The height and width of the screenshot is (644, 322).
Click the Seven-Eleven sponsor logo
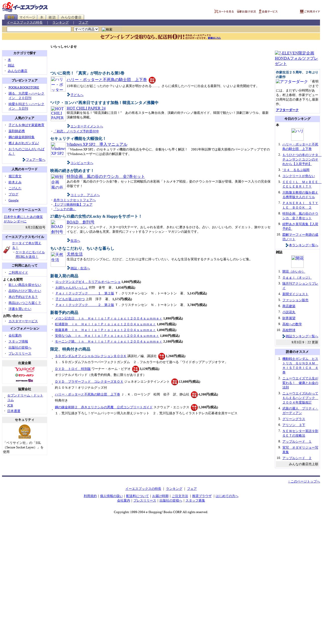(25, 375)
